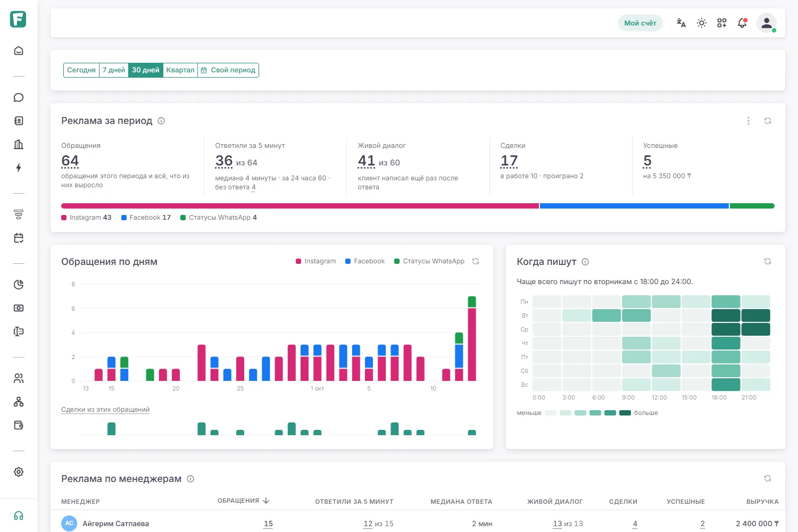Viewport: 798px width, 532px height.
Task: Open the chats speech bubble icon
Action: [x=19, y=97]
